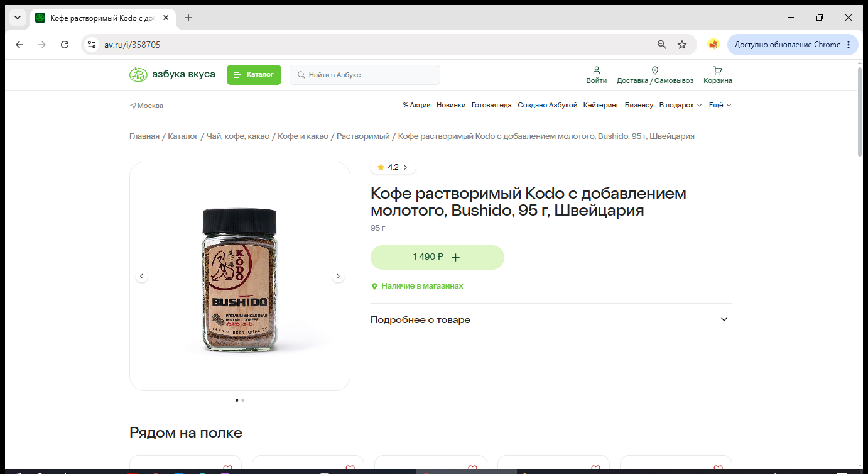Image resolution: width=868 pixels, height=474 pixels.
Task: Open the tab search dropdown
Action: click(17, 18)
